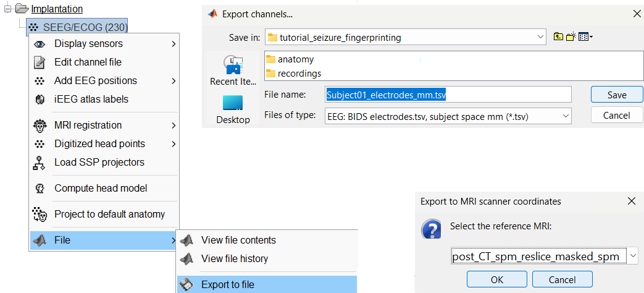Select 'View file history' menu entry
This screenshot has width=644, height=293.
click(x=235, y=259)
